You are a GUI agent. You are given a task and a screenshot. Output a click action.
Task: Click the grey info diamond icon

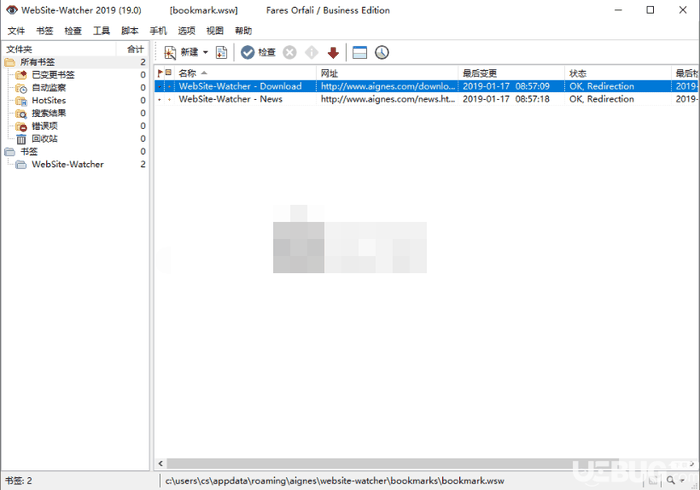click(312, 53)
